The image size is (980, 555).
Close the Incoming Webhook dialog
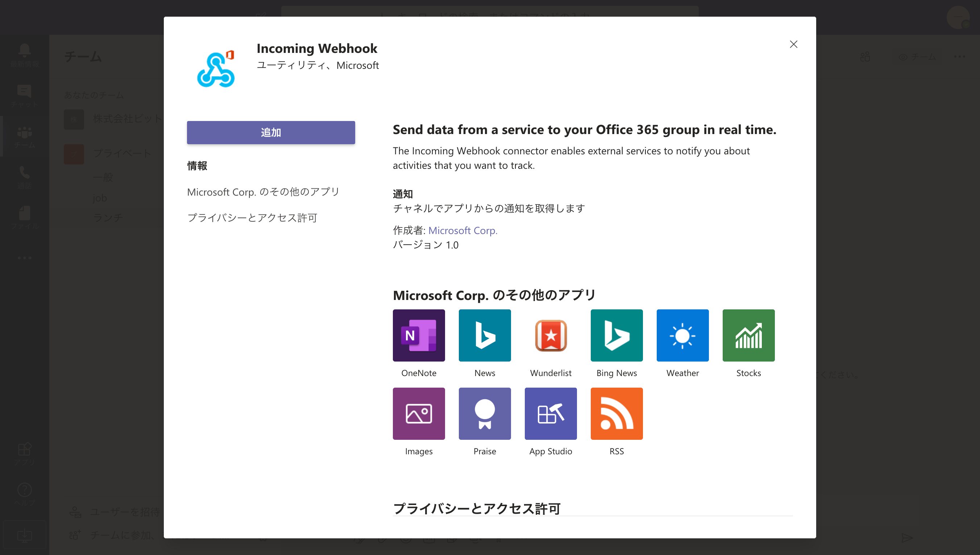point(793,44)
